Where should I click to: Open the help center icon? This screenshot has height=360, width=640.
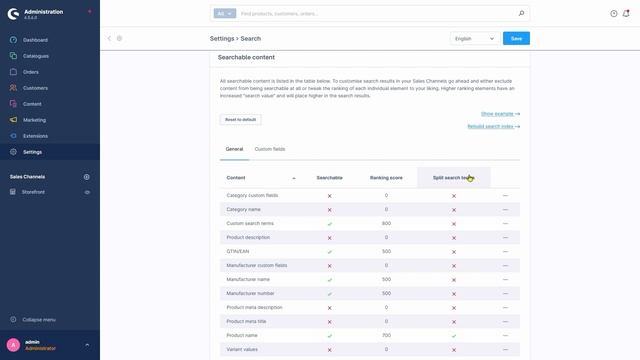613,13
